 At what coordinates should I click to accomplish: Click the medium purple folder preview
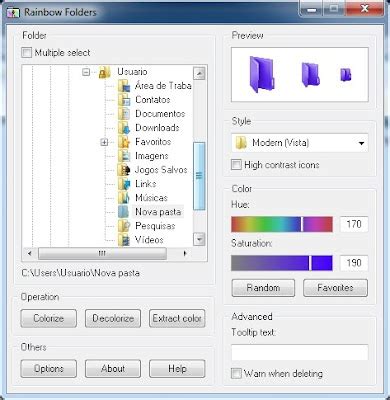[x=310, y=74]
